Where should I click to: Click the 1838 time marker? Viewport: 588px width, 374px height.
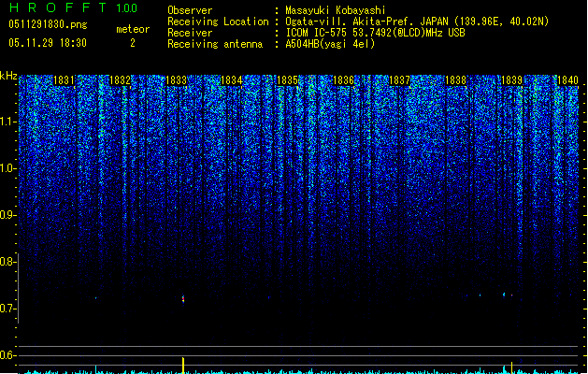coord(455,80)
